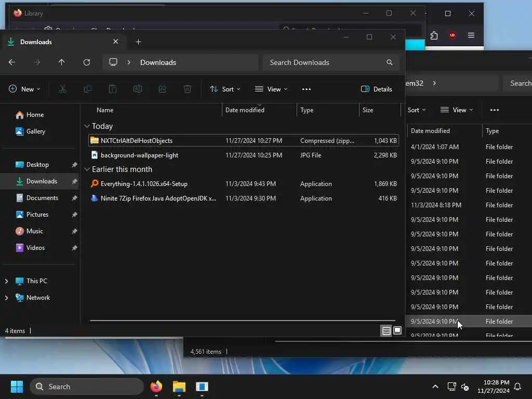Open the notification bell in taskbar
532x399 pixels.
tap(518, 387)
